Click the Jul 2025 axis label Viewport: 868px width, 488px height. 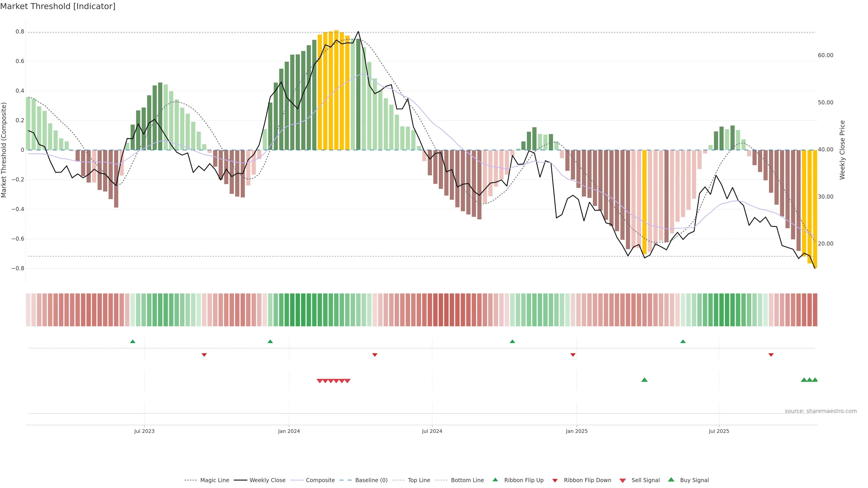(719, 431)
